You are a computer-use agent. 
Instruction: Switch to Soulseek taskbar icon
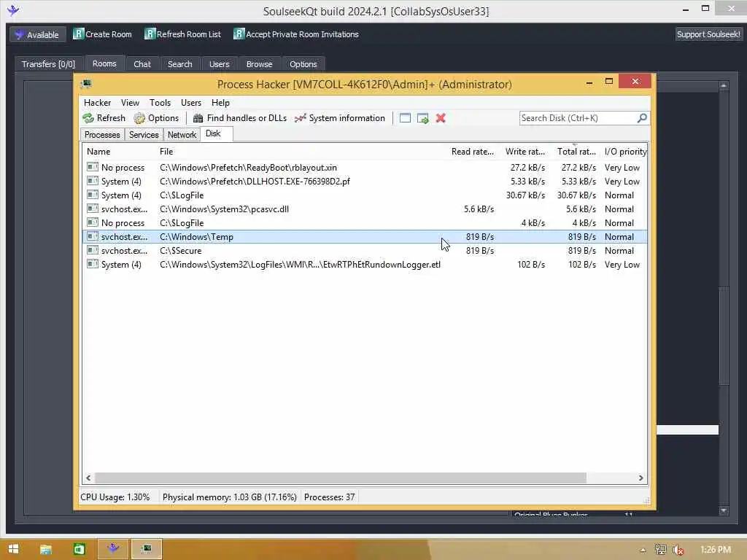tap(113, 549)
